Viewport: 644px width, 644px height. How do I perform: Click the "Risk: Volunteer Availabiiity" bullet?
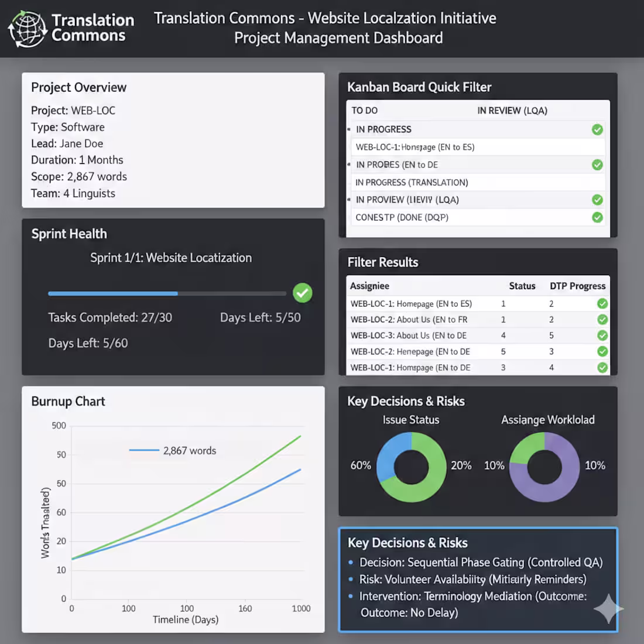point(472,579)
